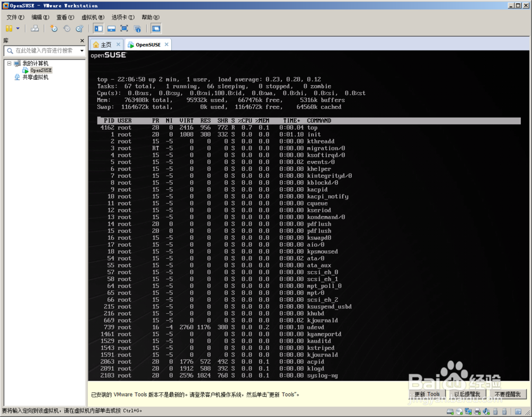The height and width of the screenshot is (417, 532).
Task: Open the snapshot manager wrench-clock icon
Action: point(79,29)
